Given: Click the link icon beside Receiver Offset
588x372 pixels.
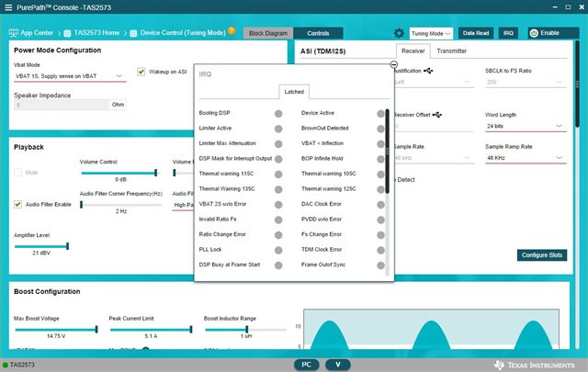Looking at the screenshot, I should point(437,115).
